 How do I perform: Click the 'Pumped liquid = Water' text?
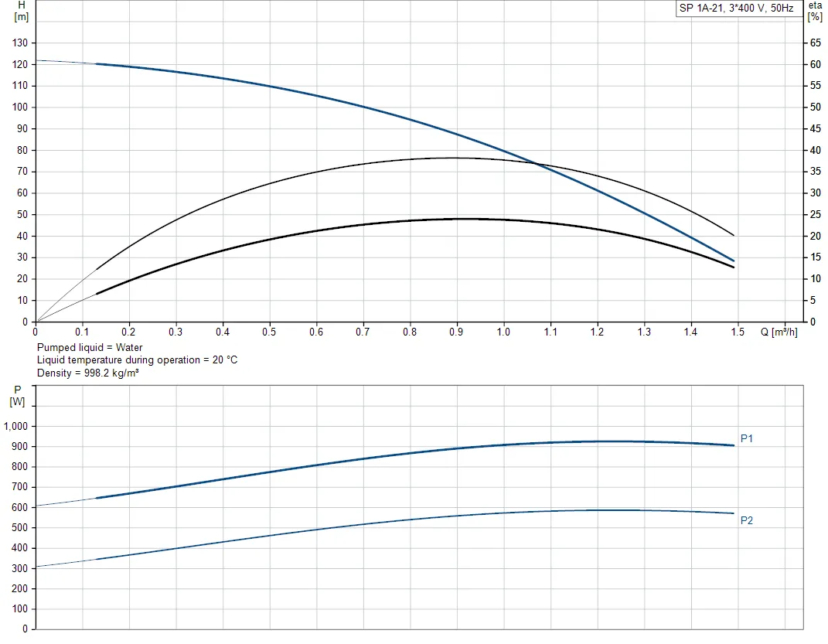click(90, 347)
